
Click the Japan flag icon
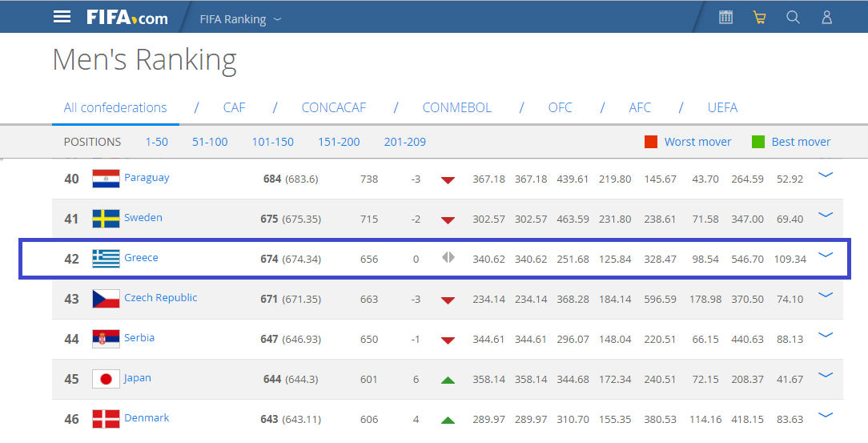coord(106,378)
